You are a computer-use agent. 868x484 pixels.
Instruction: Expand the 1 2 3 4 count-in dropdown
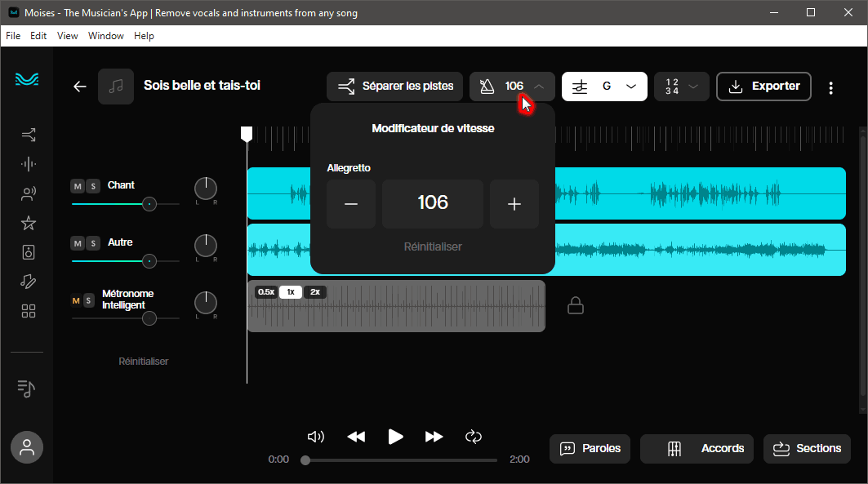click(x=693, y=87)
